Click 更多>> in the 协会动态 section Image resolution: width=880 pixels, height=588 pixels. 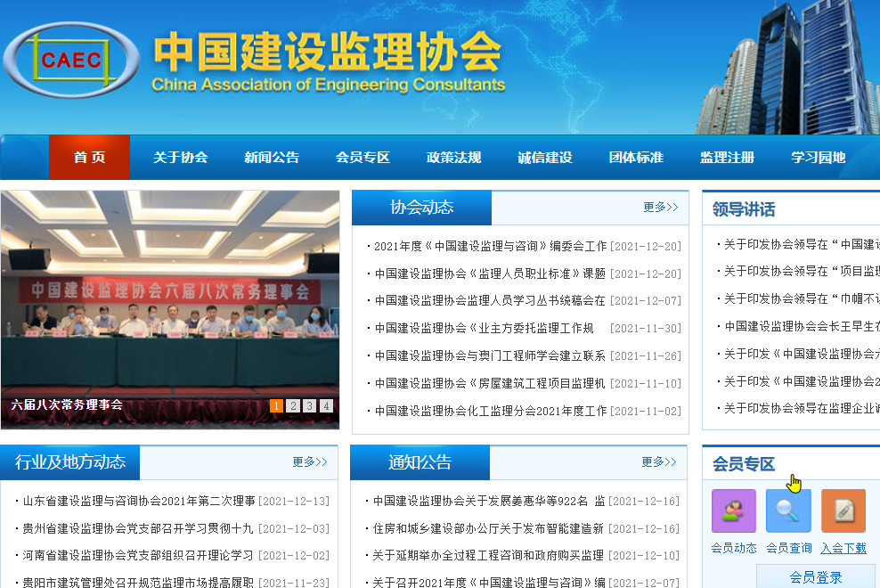click(661, 208)
